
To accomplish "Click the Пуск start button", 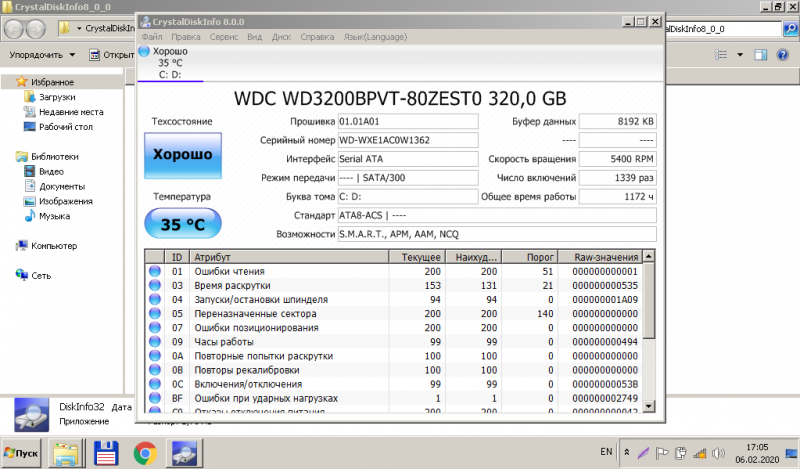I will (x=21, y=453).
